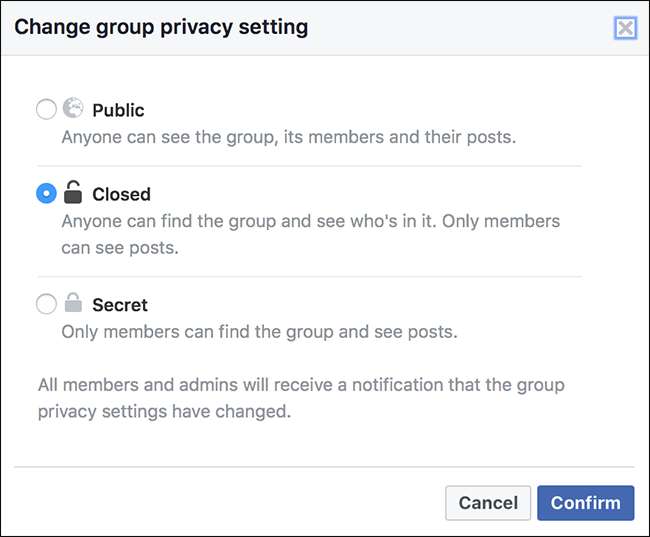Click 'Anyone can find the group' description line
Screen dimensions: 650x537
[310, 221]
